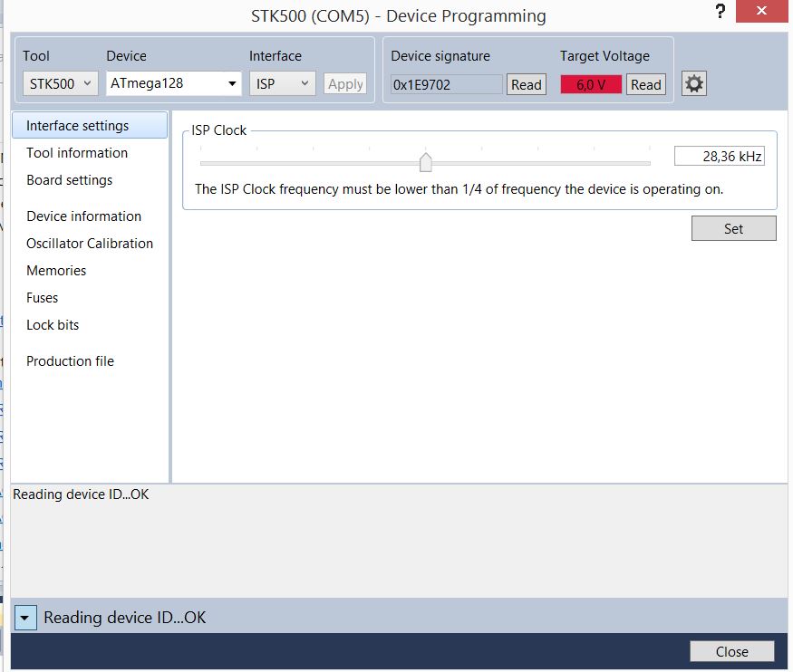Click the Close button at bottom
Image resolution: width=793 pixels, height=672 pixels.
pos(731,651)
